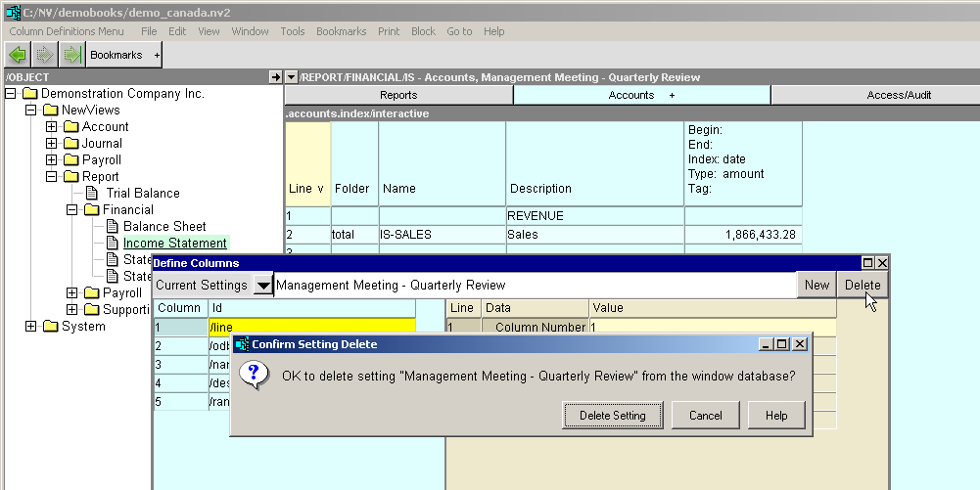Click the green back arrow toolbar icon

coord(17,55)
